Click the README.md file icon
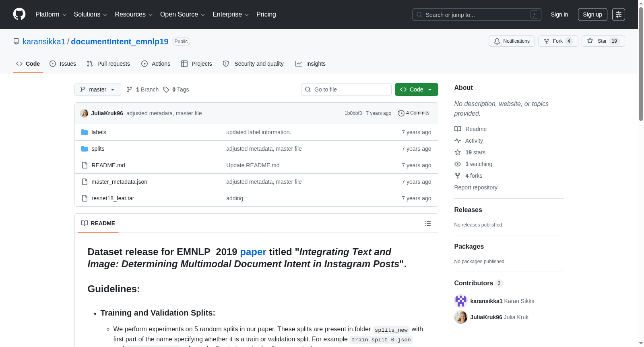The image size is (644, 347). point(85,165)
